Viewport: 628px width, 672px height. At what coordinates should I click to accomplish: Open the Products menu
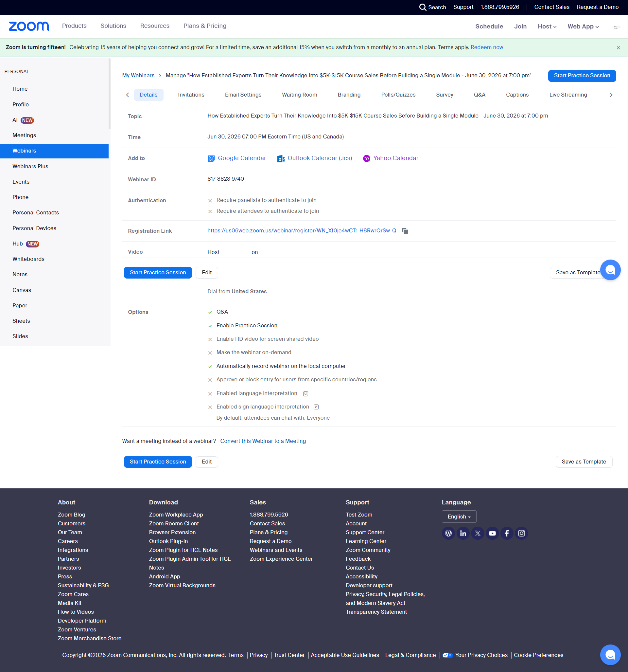74,26
